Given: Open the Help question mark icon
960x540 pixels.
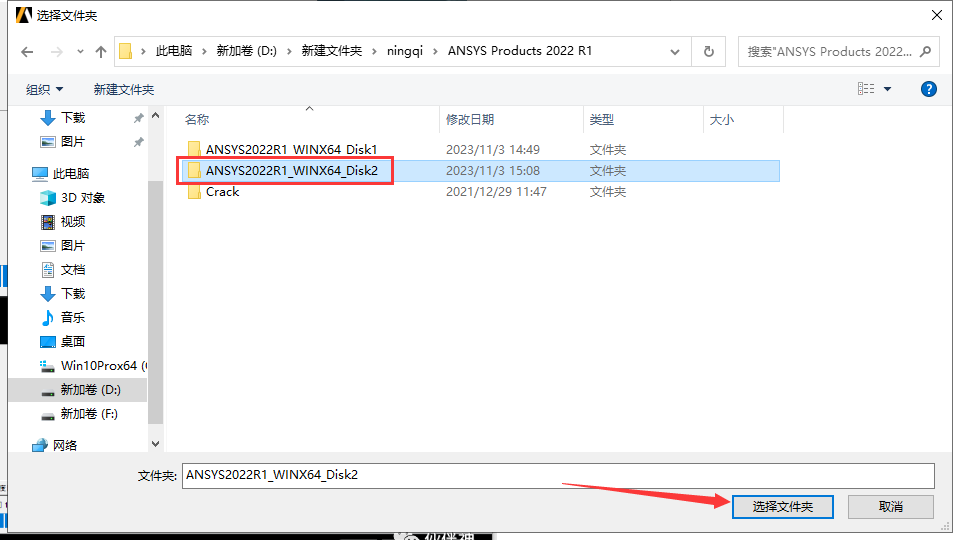Looking at the screenshot, I should [x=928, y=89].
